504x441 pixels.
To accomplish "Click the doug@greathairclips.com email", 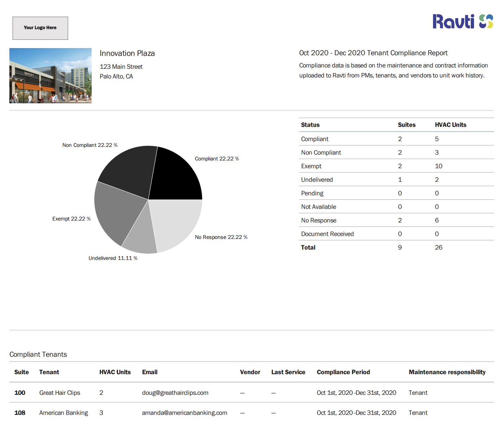I will [x=175, y=393].
